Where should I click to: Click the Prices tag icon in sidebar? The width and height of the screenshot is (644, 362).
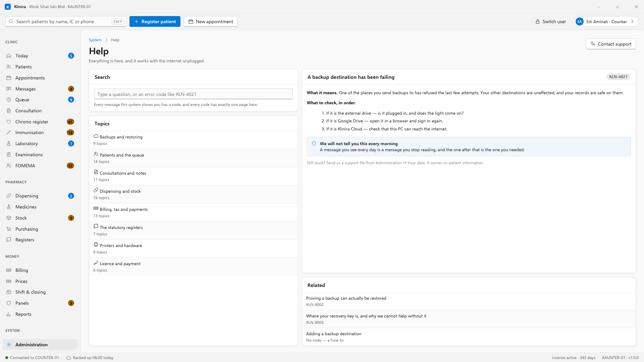9,281
